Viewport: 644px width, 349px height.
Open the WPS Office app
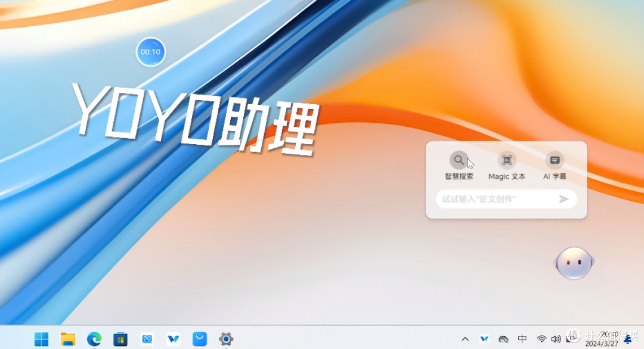[x=173, y=339]
